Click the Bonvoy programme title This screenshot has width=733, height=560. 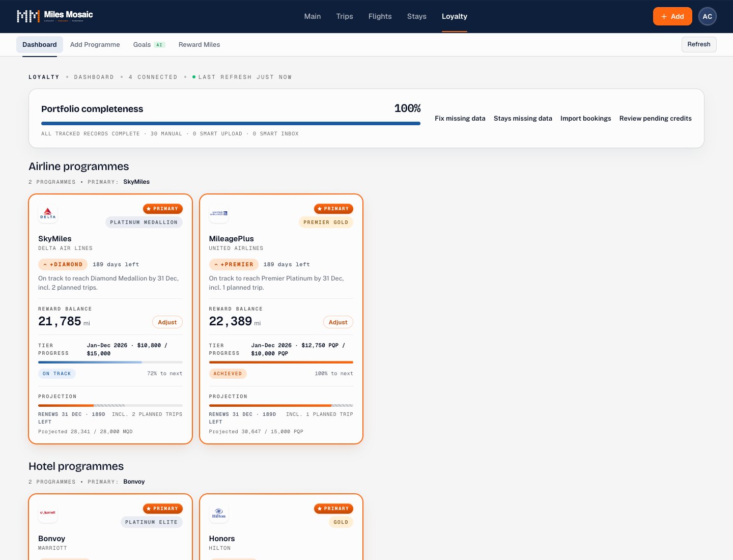pos(52,539)
